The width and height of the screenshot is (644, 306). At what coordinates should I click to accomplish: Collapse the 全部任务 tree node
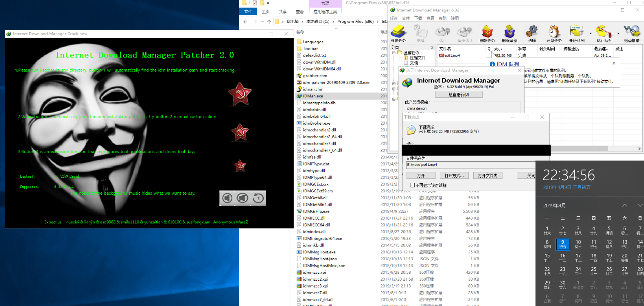(x=394, y=53)
